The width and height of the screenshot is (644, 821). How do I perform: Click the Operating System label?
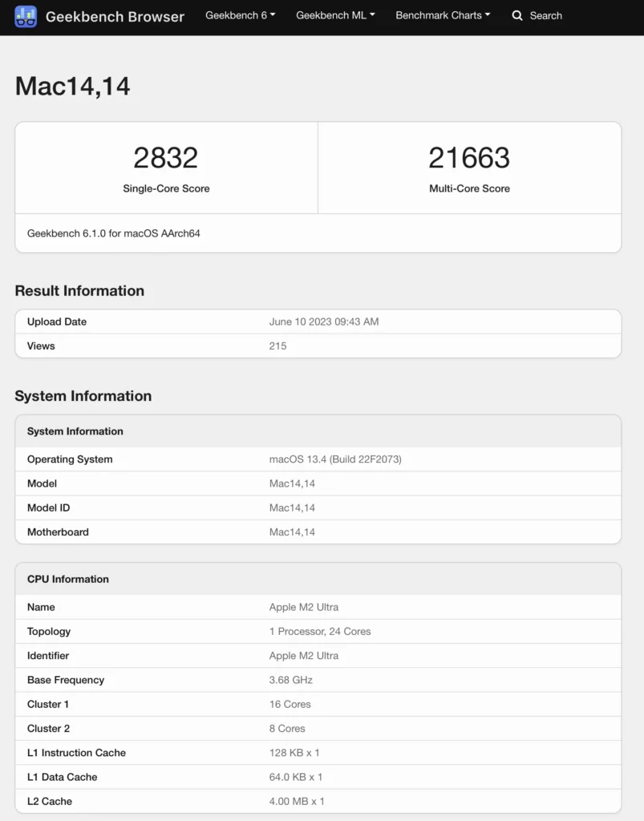70,459
